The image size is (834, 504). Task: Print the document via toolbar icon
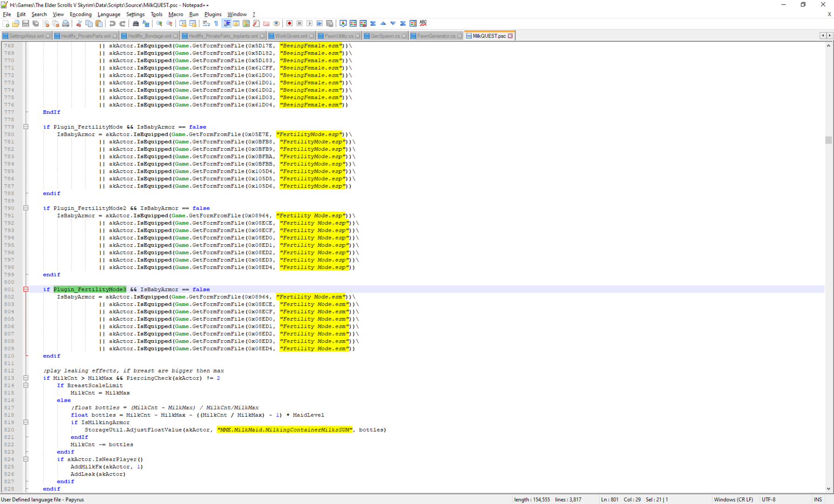coord(66,23)
